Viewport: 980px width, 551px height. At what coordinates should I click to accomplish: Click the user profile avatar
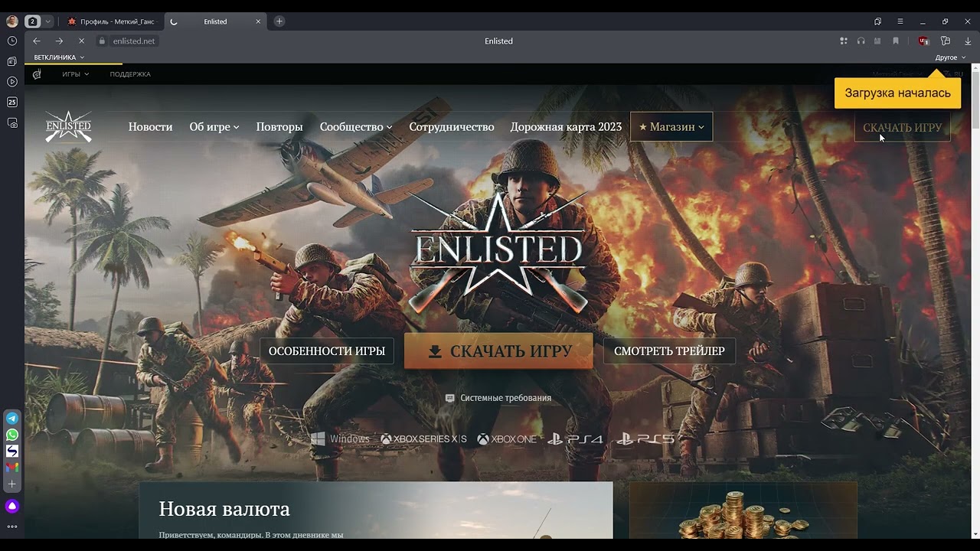[12, 21]
